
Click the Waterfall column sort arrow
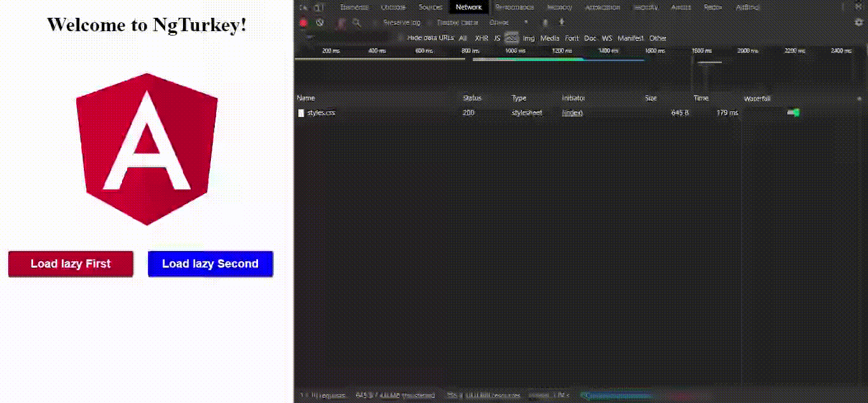pyautogui.click(x=860, y=99)
